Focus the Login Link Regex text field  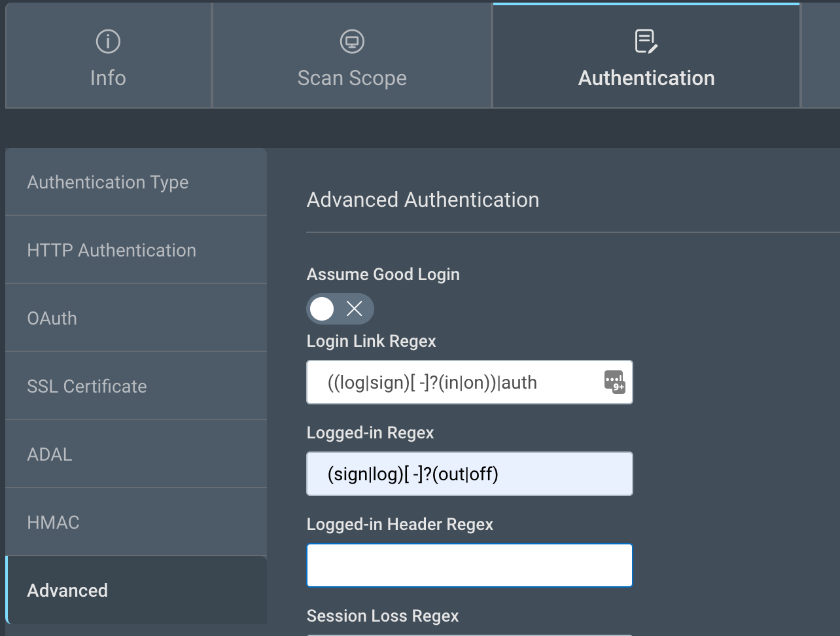point(458,382)
